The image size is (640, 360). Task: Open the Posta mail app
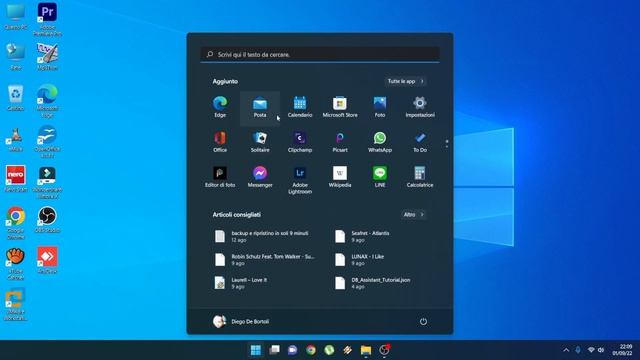pos(260,107)
